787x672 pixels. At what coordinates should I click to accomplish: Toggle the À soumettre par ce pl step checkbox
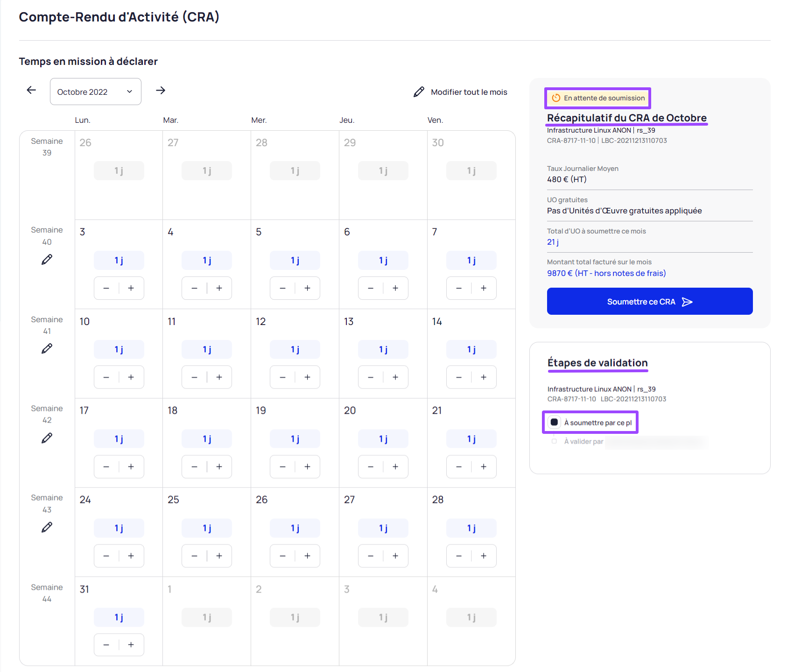[x=554, y=422]
